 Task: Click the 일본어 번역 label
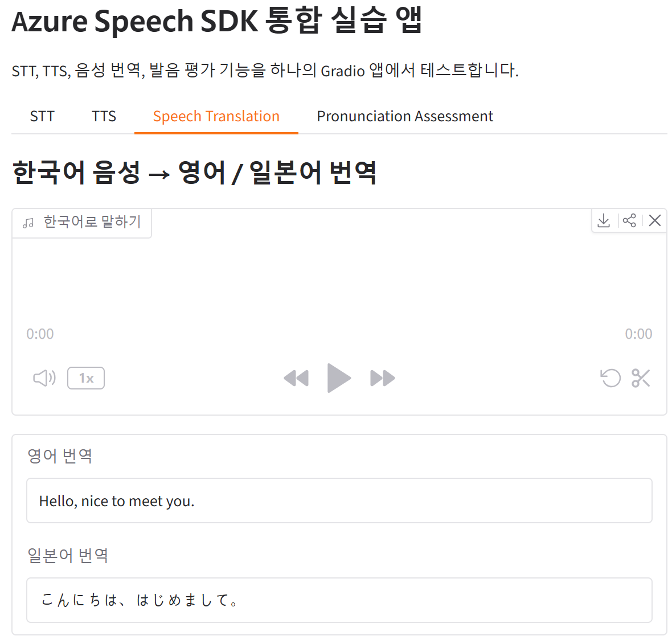click(x=68, y=556)
